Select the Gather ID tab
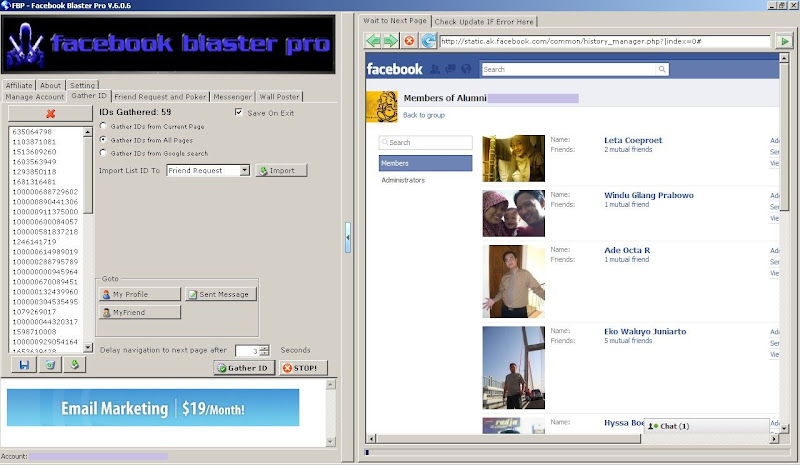Viewport: 800px width, 465px height. [x=89, y=95]
